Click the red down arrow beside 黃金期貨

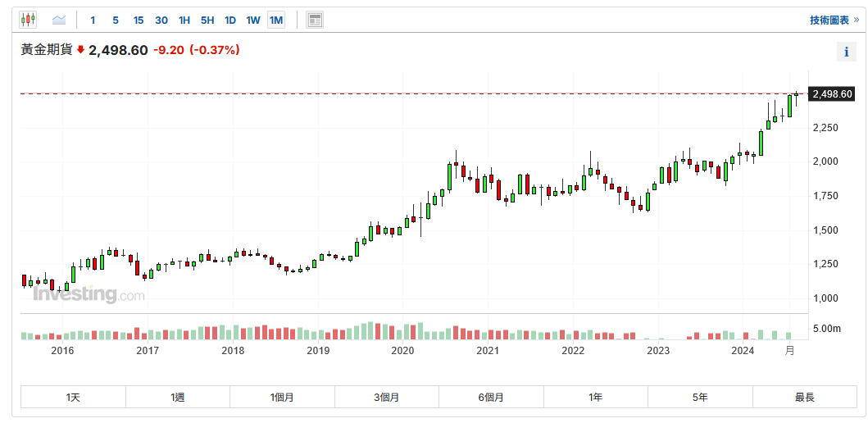[x=81, y=50]
